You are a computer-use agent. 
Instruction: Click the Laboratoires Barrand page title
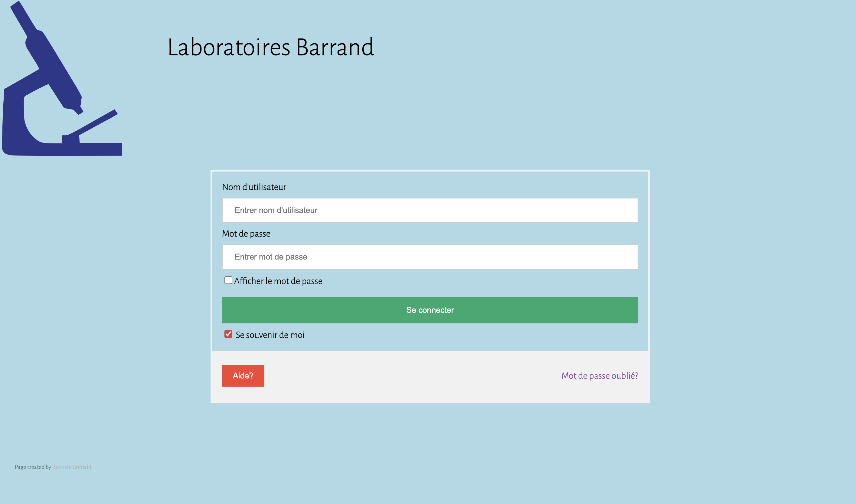click(271, 47)
